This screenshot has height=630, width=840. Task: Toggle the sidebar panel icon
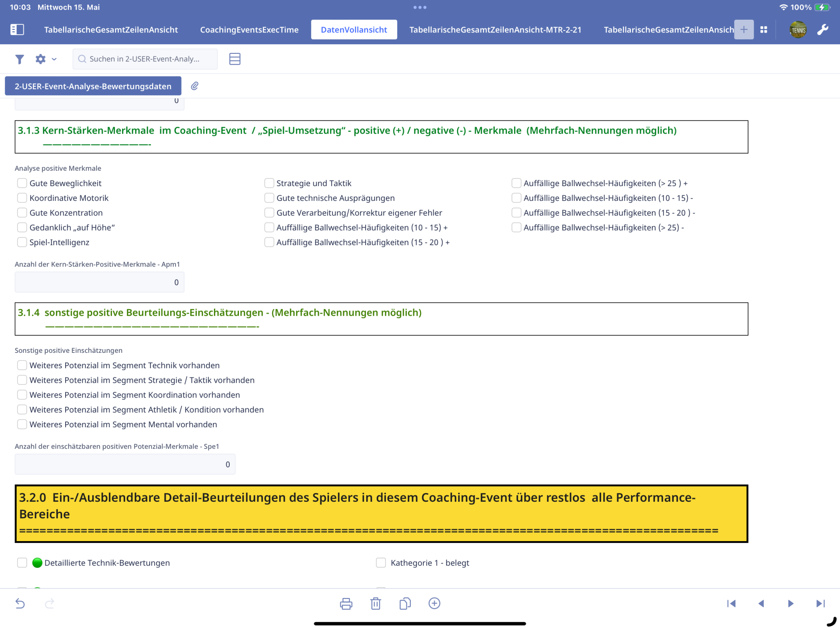(17, 30)
